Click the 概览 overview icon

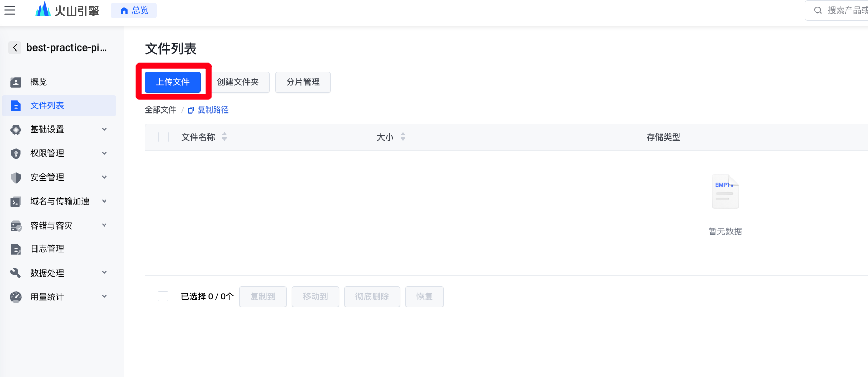tap(16, 82)
